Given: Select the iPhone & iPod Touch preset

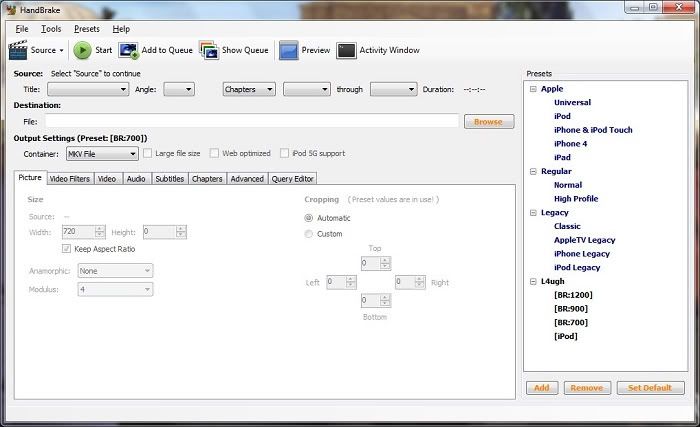Looking at the screenshot, I should (593, 130).
